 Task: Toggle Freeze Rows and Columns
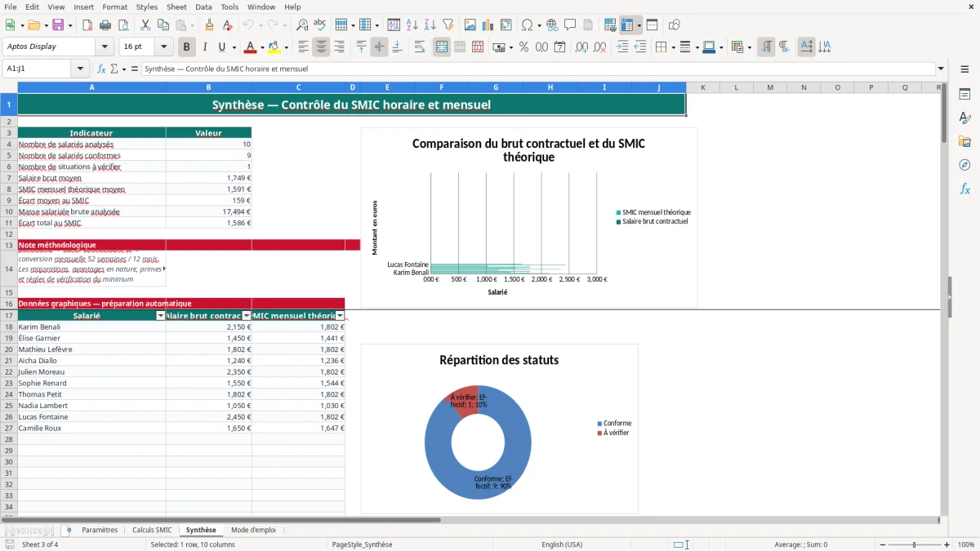tap(627, 25)
